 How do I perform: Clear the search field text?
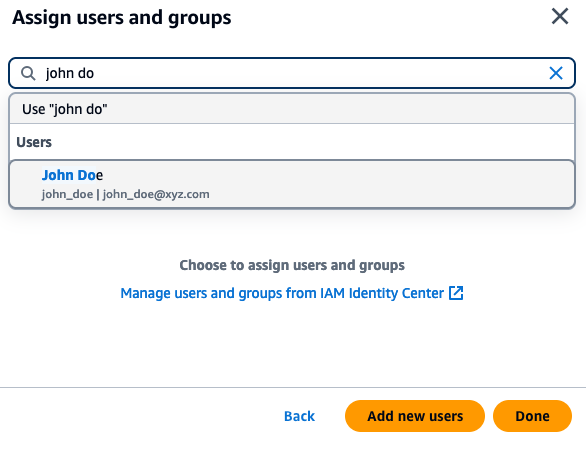point(556,73)
